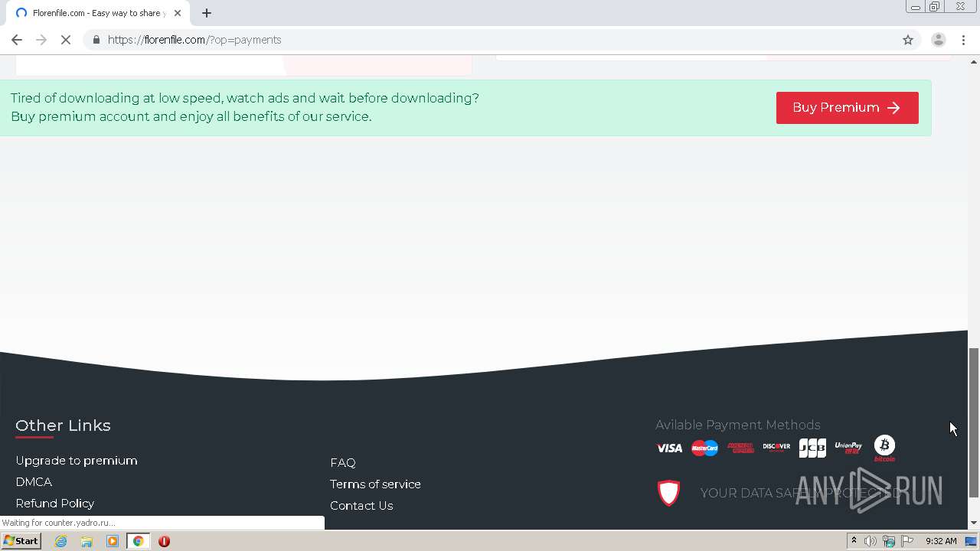Viewport: 980px width, 551px height.
Task: Open Chrome's three-dot menu
Action: (x=964, y=40)
